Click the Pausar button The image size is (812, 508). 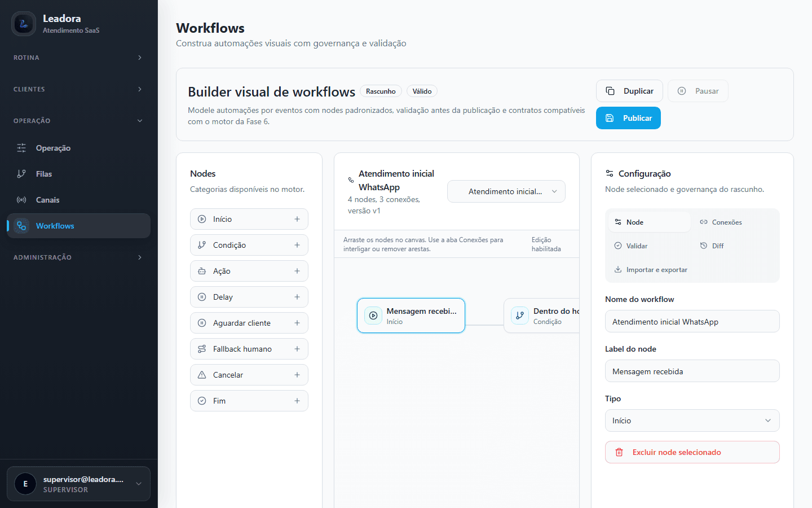pyautogui.click(x=698, y=91)
